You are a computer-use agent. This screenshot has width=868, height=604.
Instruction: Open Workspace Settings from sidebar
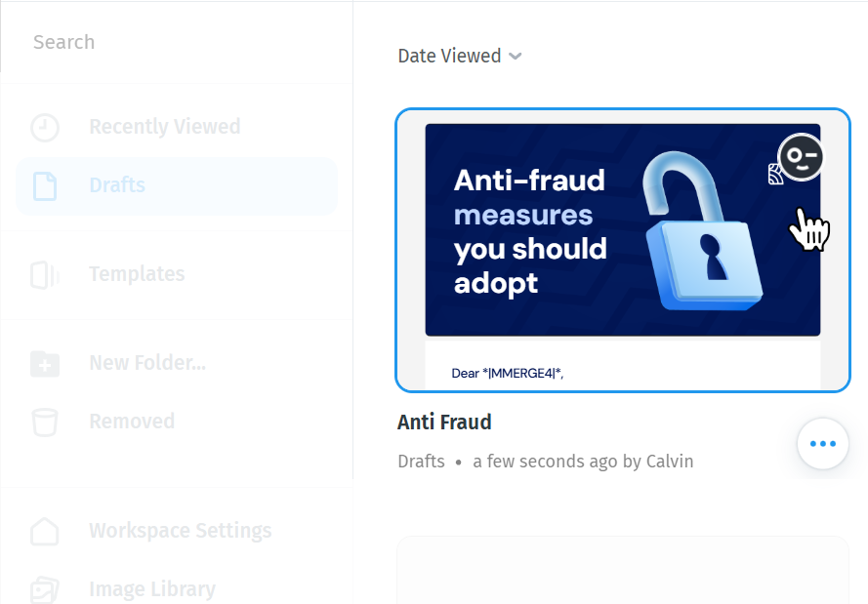point(177,532)
